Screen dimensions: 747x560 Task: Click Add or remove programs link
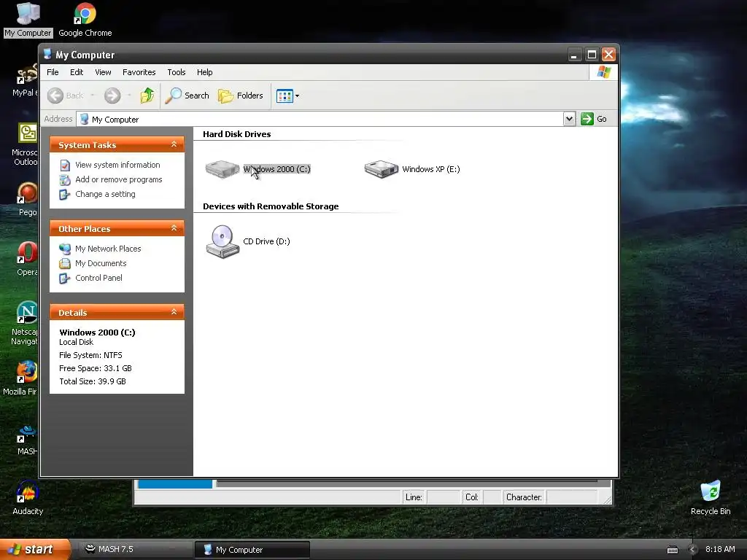[x=119, y=179]
